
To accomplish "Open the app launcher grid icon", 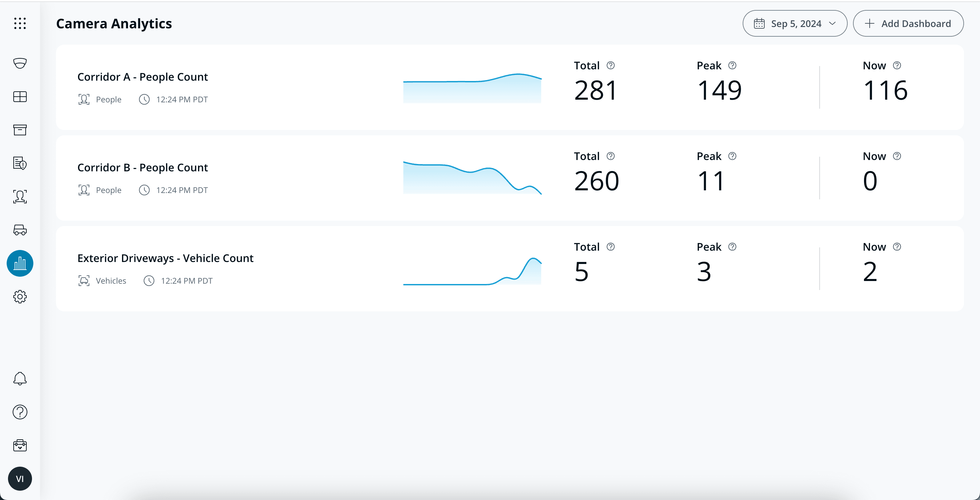I will point(20,24).
